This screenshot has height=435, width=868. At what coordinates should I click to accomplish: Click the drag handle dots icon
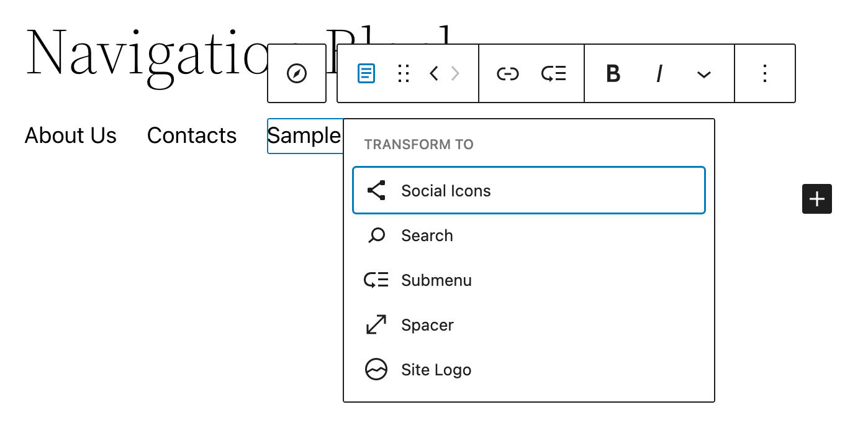click(x=404, y=74)
